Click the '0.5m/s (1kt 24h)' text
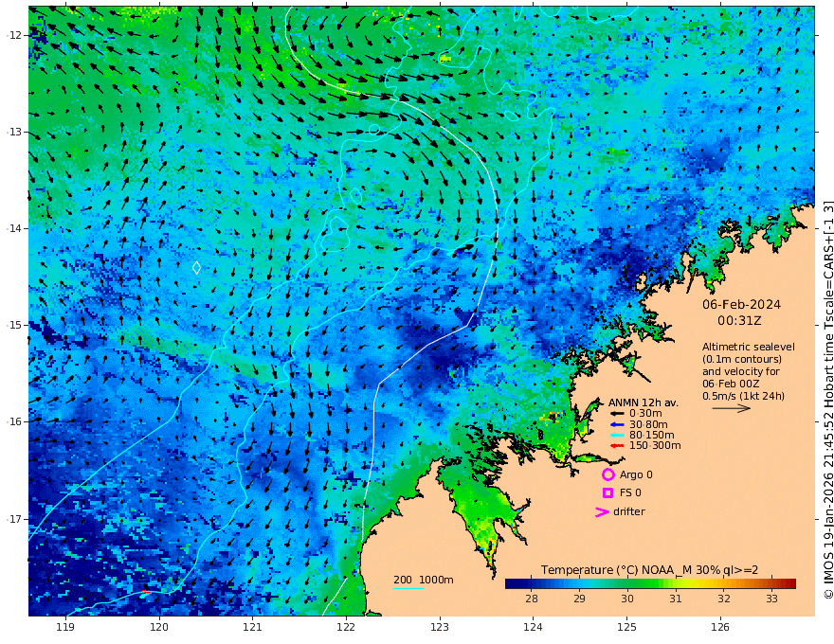The height and width of the screenshot is (644, 834). tap(743, 396)
